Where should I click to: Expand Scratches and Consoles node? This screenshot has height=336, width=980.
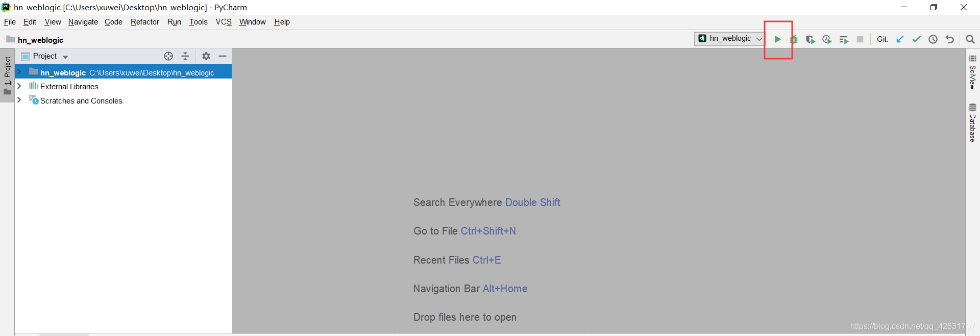click(19, 100)
